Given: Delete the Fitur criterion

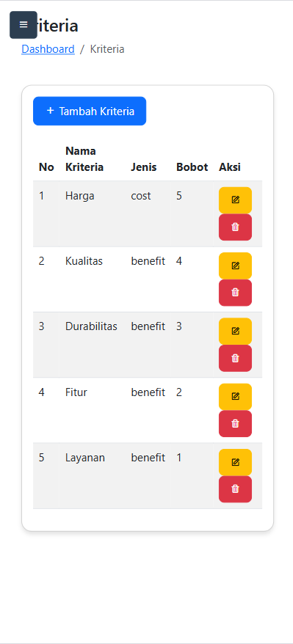Looking at the screenshot, I should pyautogui.click(x=235, y=423).
